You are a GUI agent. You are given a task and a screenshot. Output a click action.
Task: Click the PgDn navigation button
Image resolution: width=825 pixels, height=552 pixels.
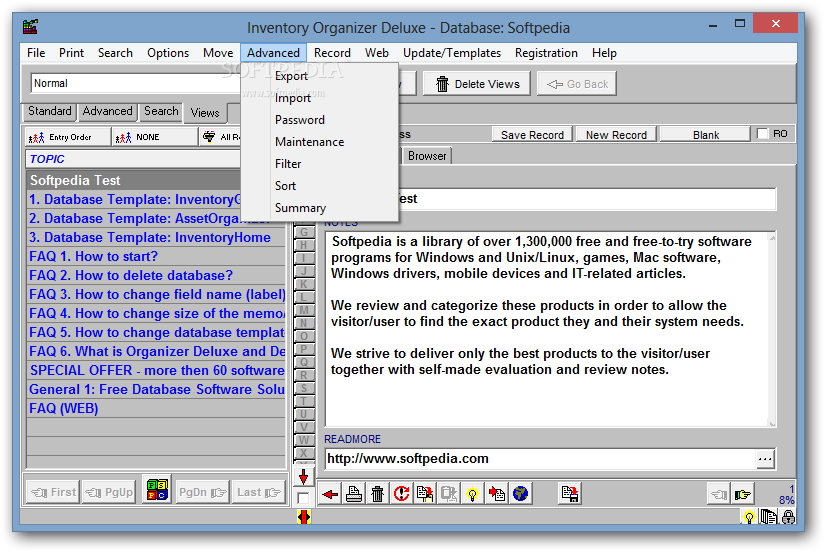[203, 493]
